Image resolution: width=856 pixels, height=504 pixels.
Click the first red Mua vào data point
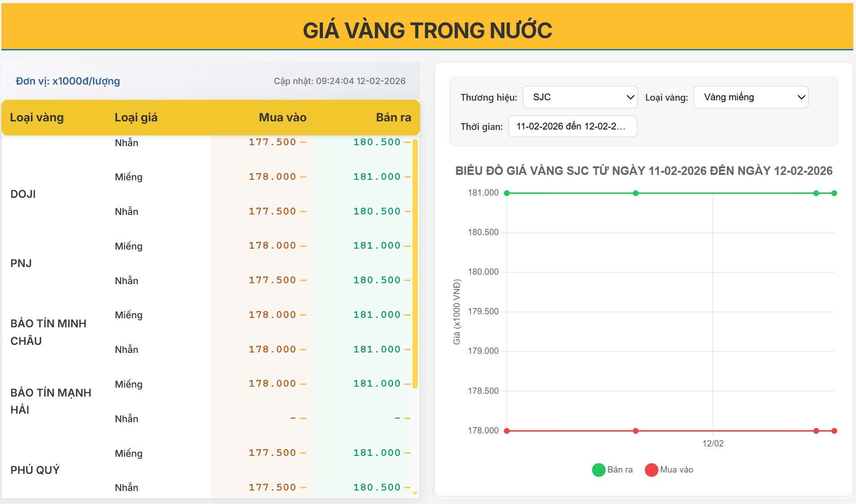tap(507, 431)
